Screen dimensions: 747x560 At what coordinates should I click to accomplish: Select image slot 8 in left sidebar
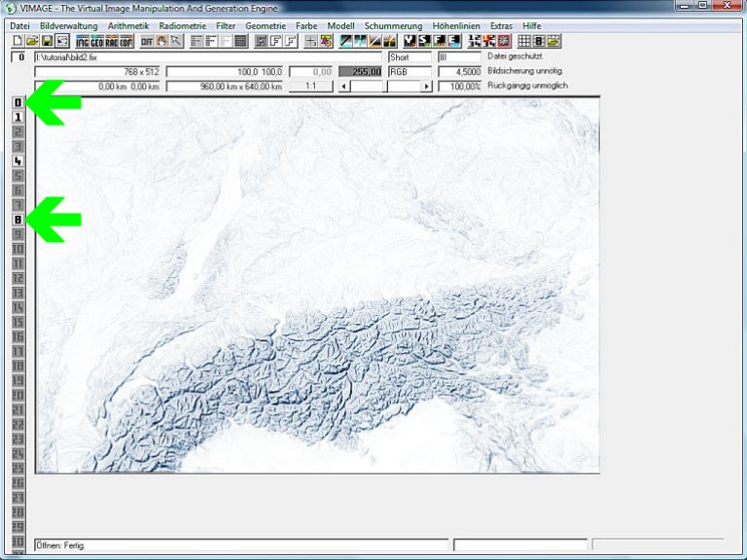coord(18,220)
